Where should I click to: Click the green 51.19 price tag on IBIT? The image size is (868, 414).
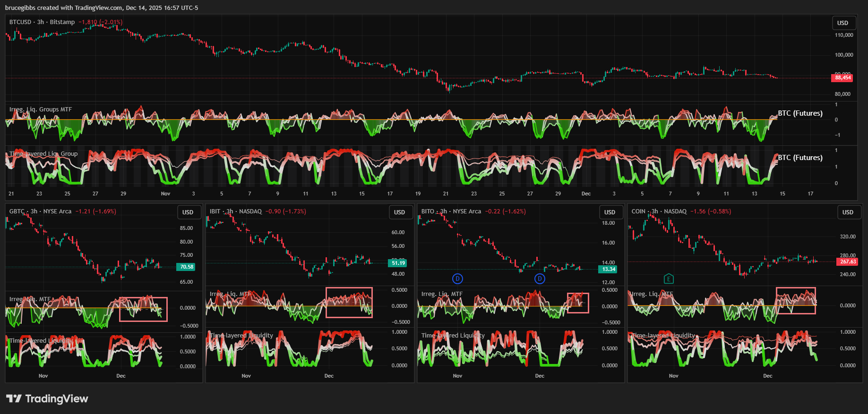pyautogui.click(x=398, y=263)
